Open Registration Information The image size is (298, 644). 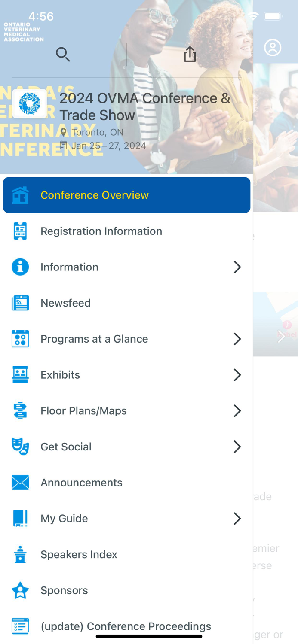click(101, 231)
